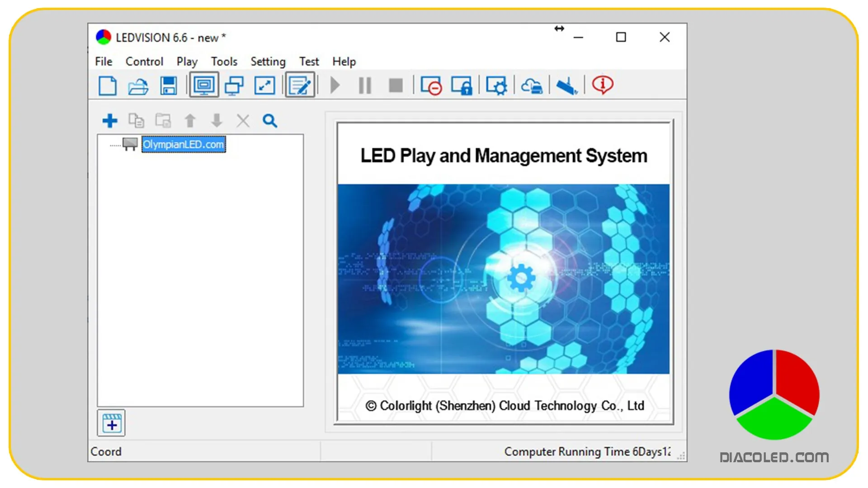The width and height of the screenshot is (868, 488).
Task: Move item up with the up arrow
Action: [190, 121]
